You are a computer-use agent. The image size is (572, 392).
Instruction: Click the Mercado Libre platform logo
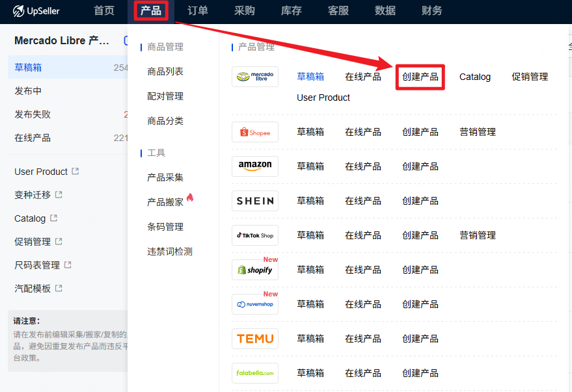[255, 77]
